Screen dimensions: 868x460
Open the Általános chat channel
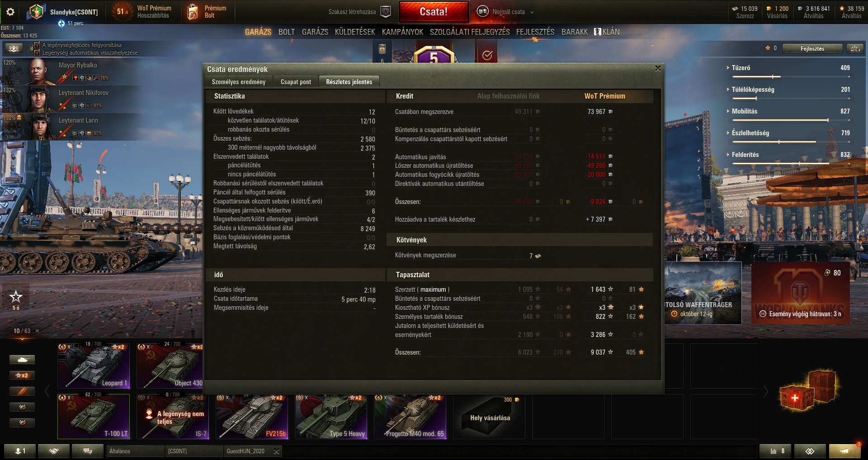pyautogui.click(x=135, y=451)
